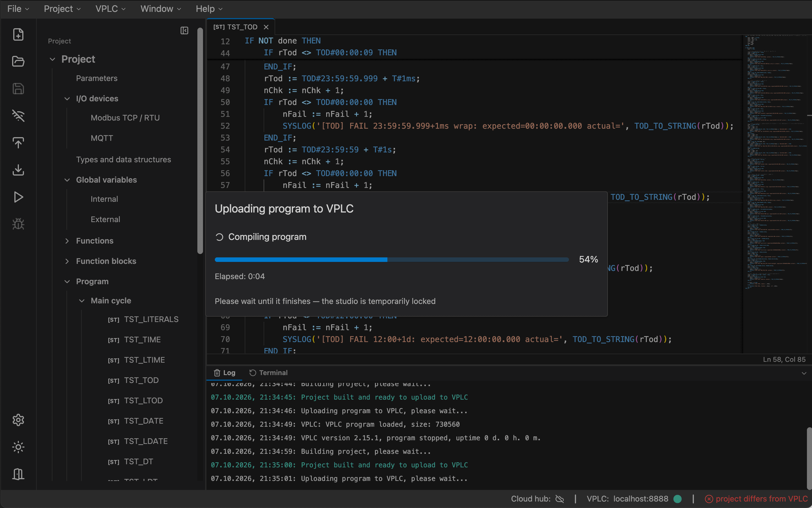This screenshot has width=812, height=508.
Task: Click the 'Ln 58, Col 85' cursor indicator
Action: 784,359
